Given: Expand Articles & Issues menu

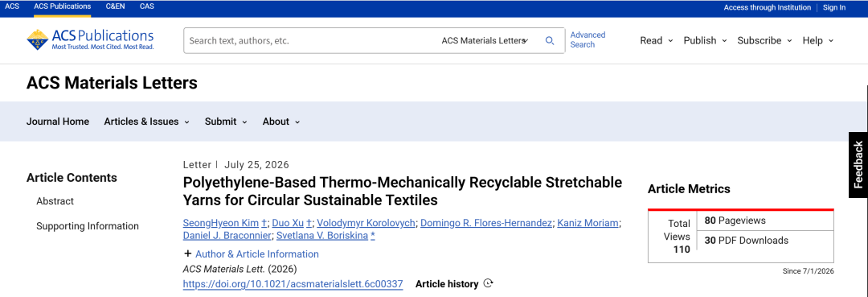Looking at the screenshot, I should tap(147, 122).
